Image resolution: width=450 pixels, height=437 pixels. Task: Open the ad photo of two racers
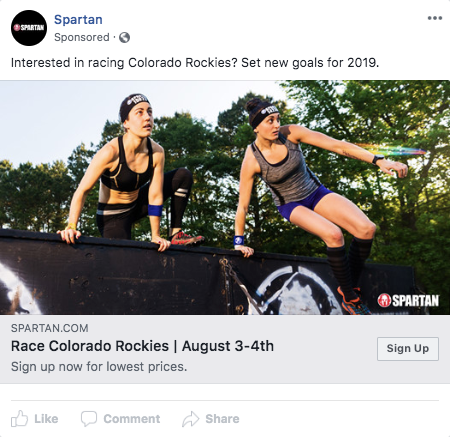point(225,197)
